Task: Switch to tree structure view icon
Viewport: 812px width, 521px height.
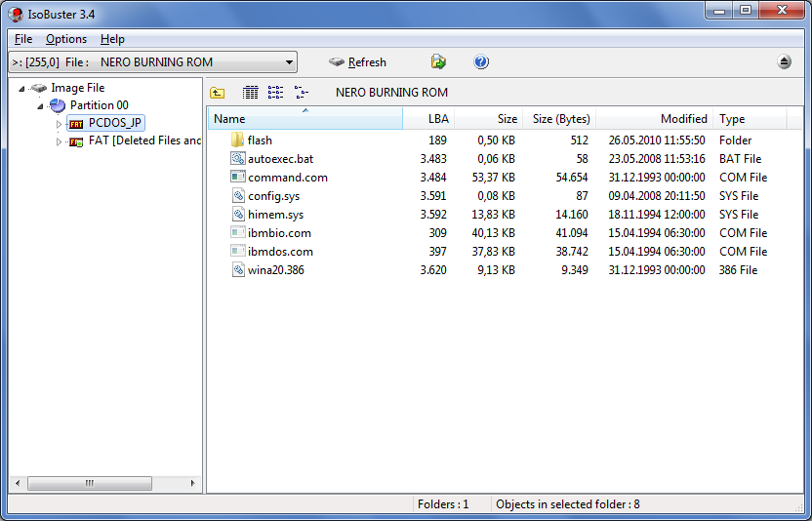Action: [x=302, y=92]
